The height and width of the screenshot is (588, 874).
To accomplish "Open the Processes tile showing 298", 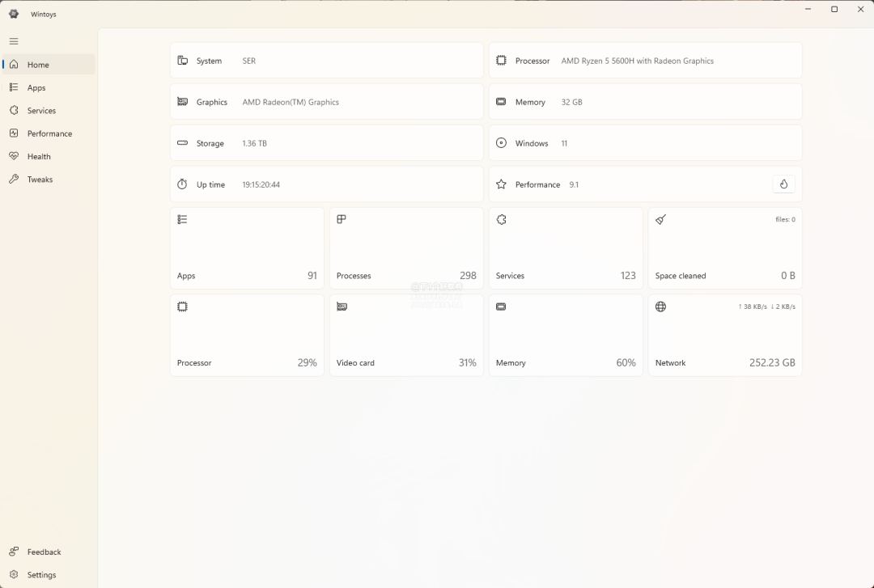I will (406, 248).
